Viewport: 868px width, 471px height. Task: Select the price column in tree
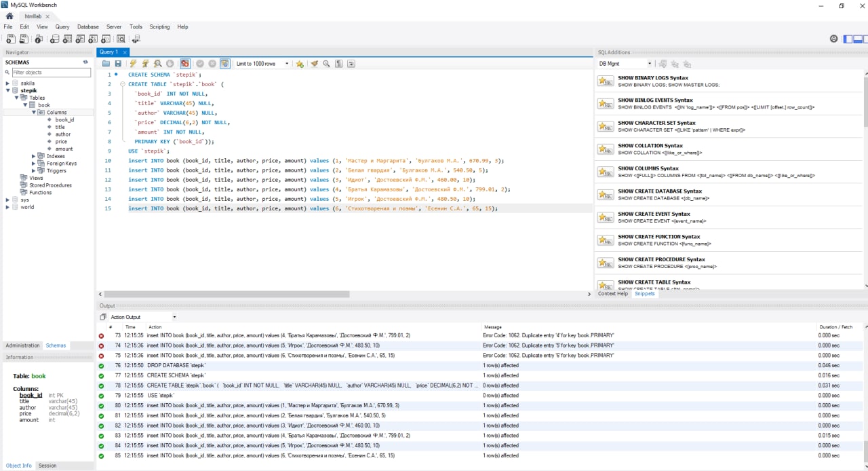[61, 142]
